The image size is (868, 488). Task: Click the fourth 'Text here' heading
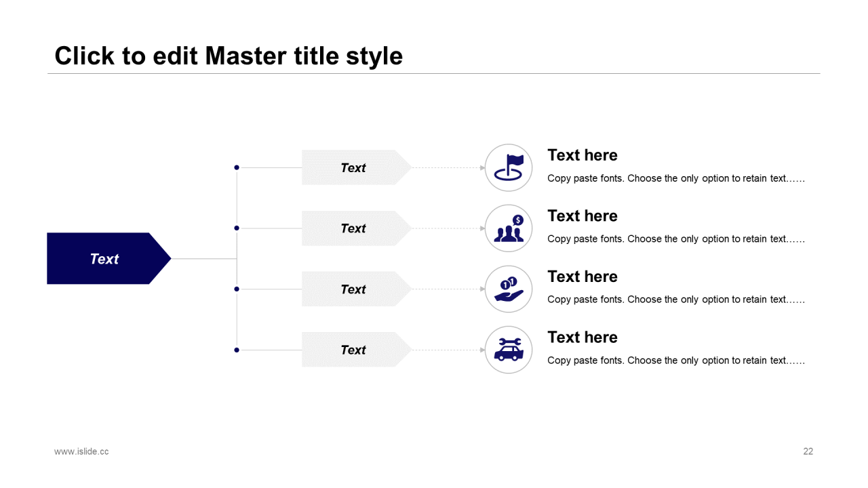click(583, 337)
